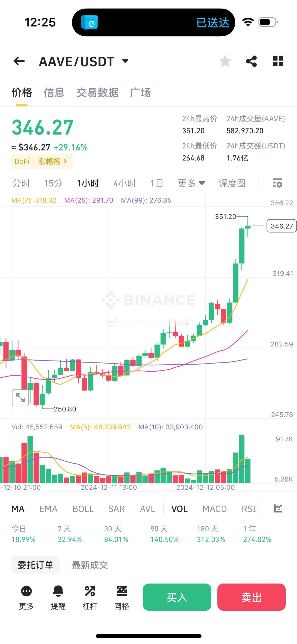Tap the 1 年 274.02% performance
The height and width of the screenshot is (644, 297).
tap(257, 534)
